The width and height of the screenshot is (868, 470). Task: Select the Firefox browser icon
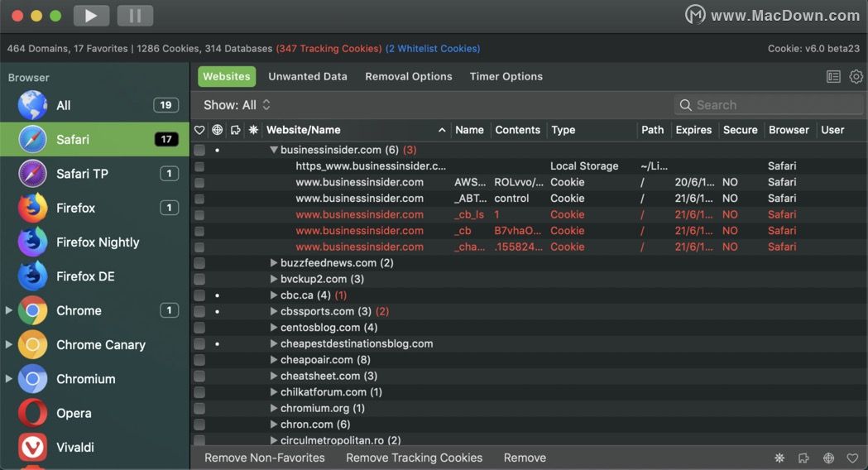click(x=32, y=209)
